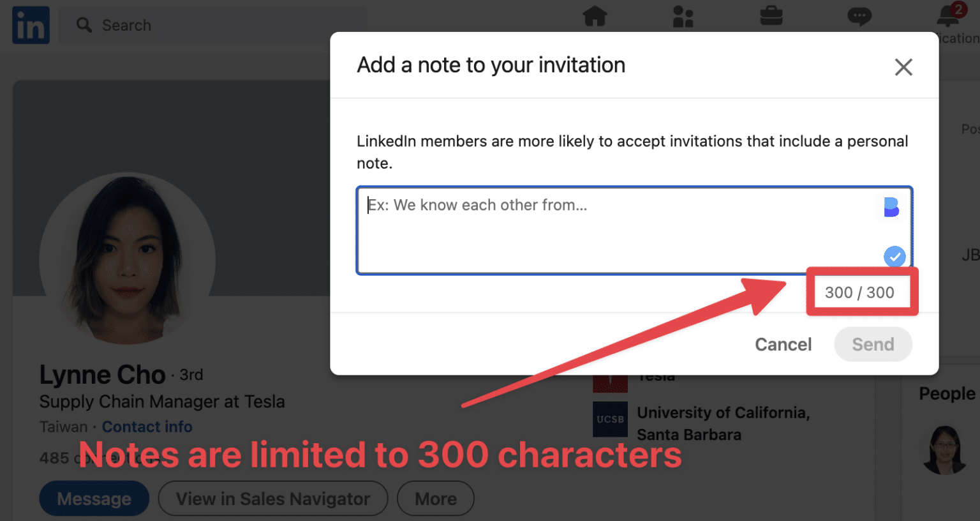The height and width of the screenshot is (521, 980).
Task: Click the blue checkmark icon beside note box
Action: point(895,257)
